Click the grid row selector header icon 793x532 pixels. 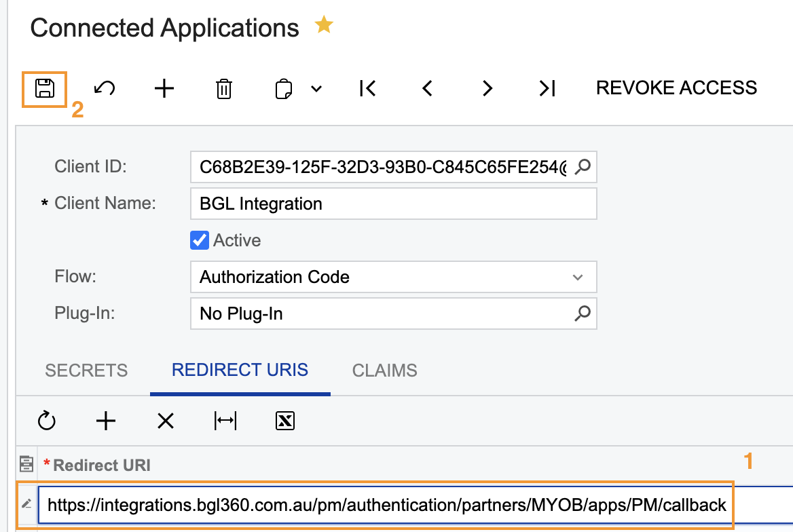point(26,463)
